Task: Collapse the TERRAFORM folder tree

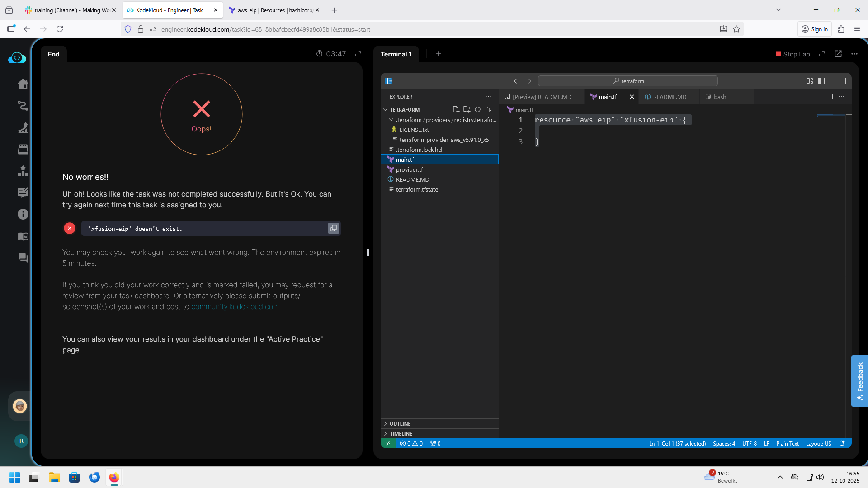Action: pyautogui.click(x=404, y=110)
